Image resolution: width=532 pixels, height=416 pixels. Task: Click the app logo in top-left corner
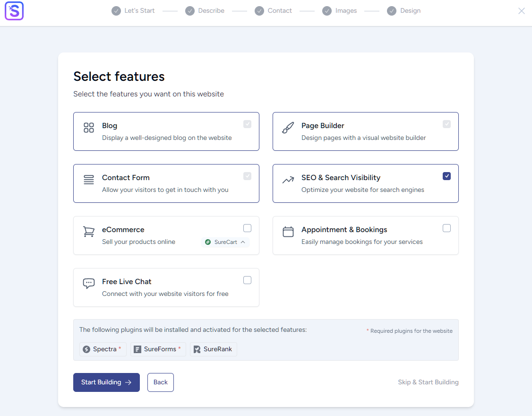(x=14, y=11)
